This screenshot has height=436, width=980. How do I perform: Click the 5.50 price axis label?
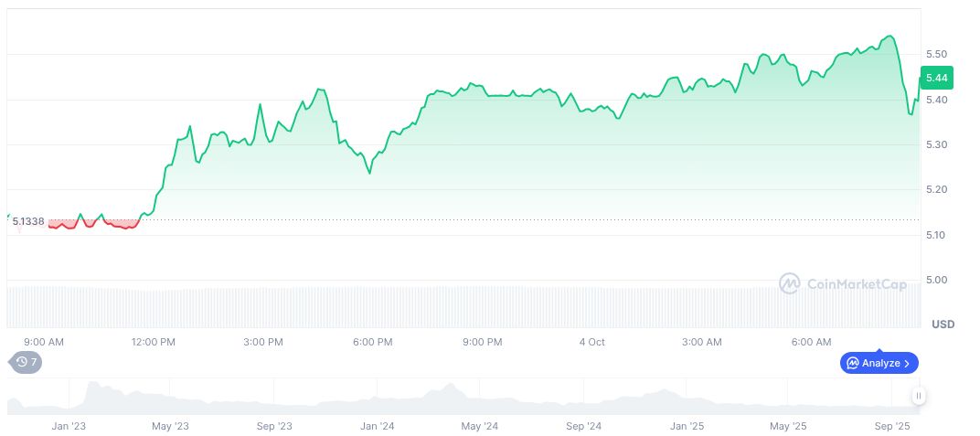[937, 54]
